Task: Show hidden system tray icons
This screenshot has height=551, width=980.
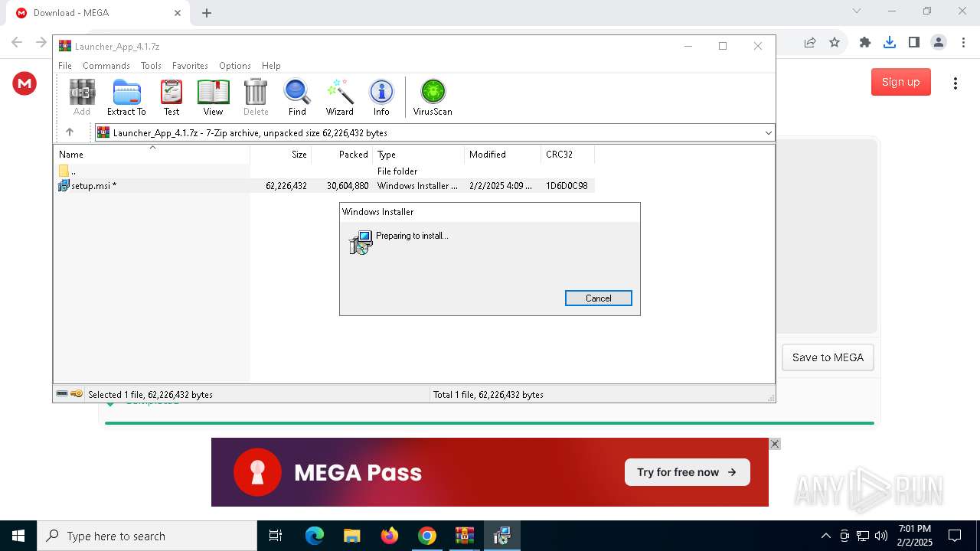Action: 825,536
